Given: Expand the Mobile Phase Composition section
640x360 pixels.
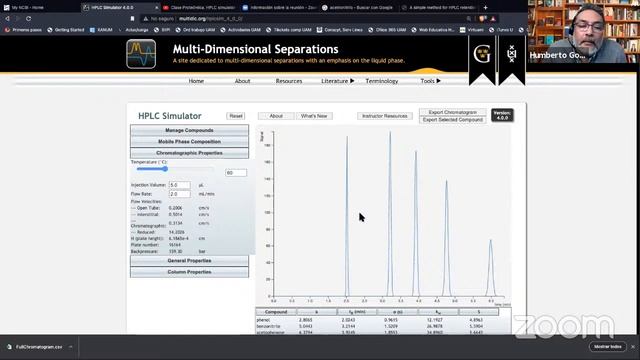Looking at the screenshot, I should click(x=189, y=142).
